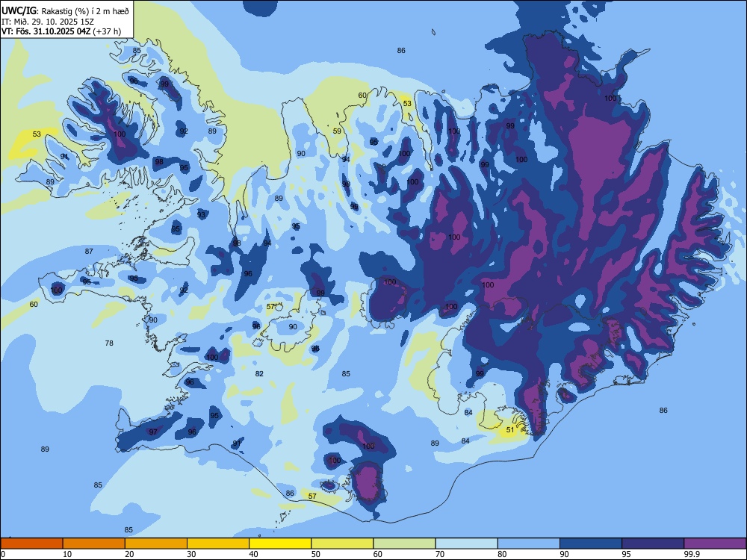The image size is (747, 560).
Task: Click the 'VT: Fös. 31.10.2025 04Z' valid time
Action: point(46,31)
